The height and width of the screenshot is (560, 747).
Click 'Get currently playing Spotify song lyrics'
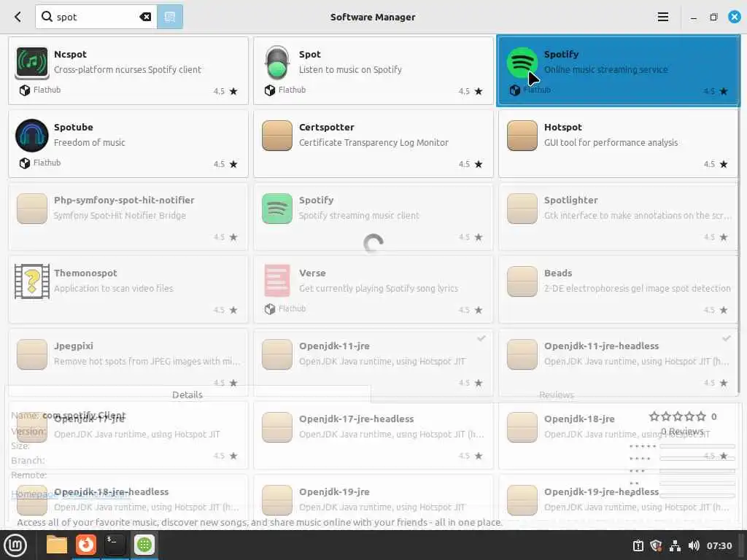379,288
